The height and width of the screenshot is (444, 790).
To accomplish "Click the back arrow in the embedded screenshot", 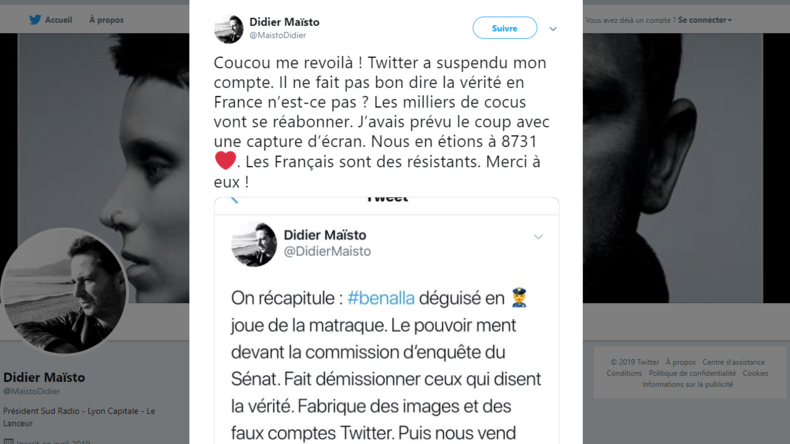I will (235, 198).
